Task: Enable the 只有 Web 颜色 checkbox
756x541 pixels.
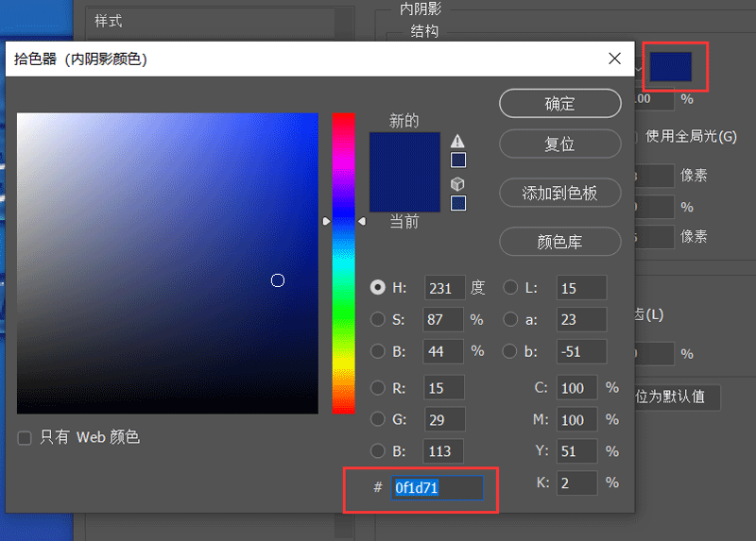Action: click(25, 438)
